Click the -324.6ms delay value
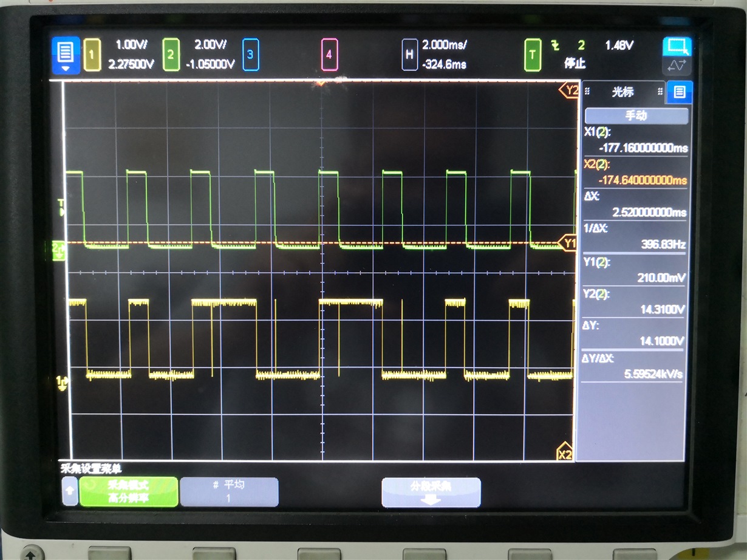The image size is (747, 560). point(445,64)
